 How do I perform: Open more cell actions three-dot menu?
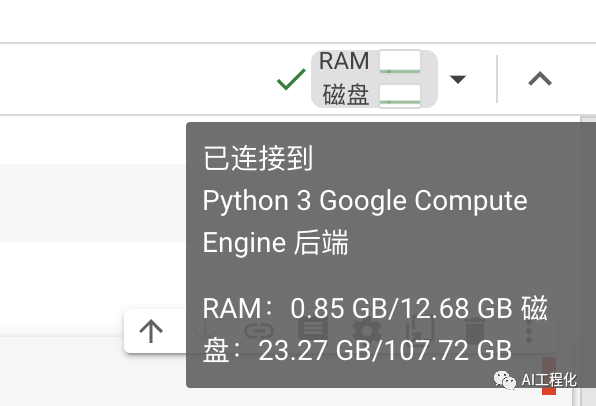tap(529, 331)
